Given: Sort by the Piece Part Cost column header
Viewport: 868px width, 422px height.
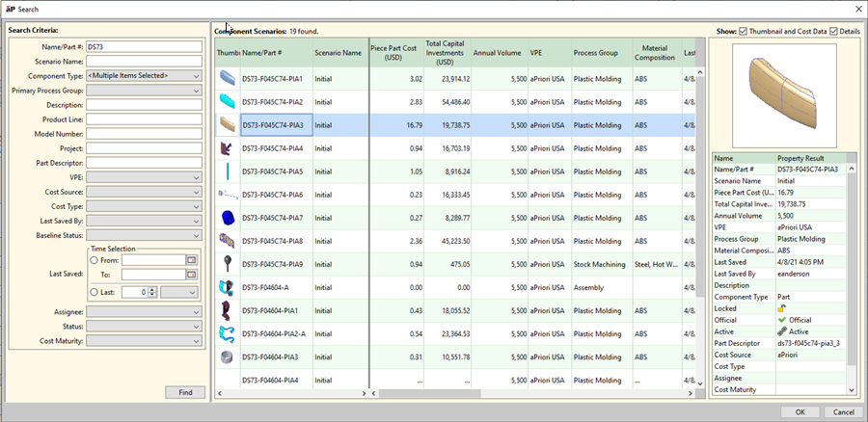Looking at the screenshot, I should pyautogui.click(x=395, y=53).
